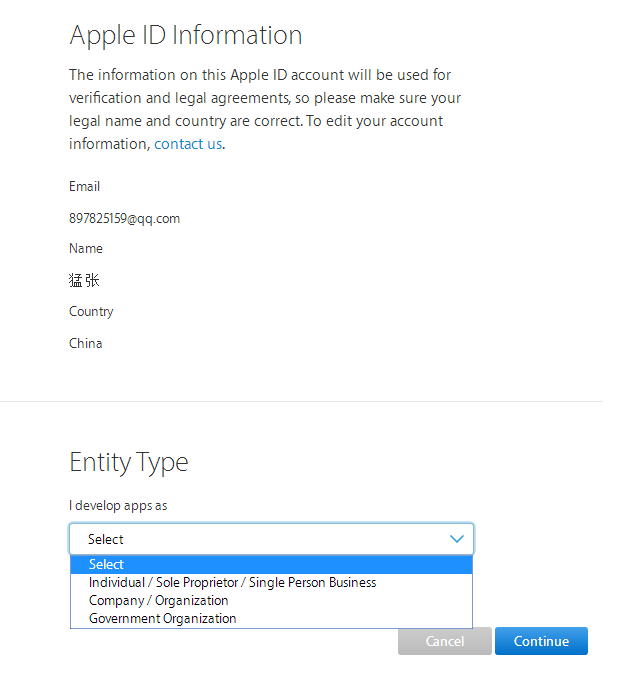Click the country value China
The height and width of the screenshot is (677, 633).
point(86,343)
